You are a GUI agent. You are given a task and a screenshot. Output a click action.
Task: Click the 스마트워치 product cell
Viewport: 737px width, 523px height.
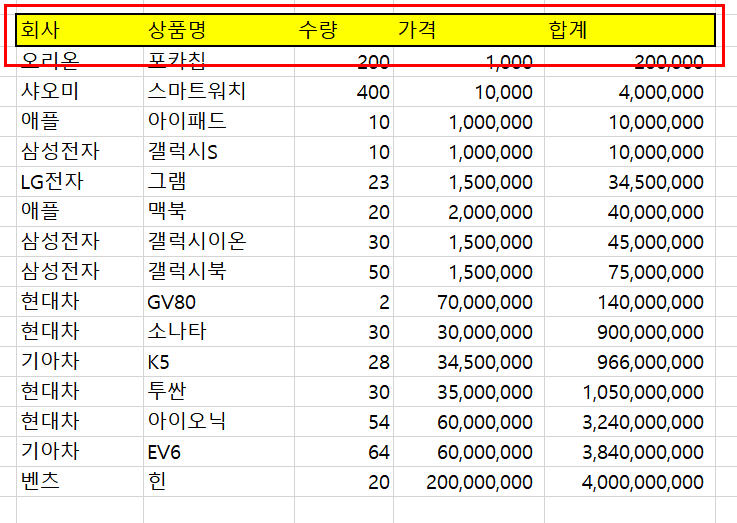point(219,91)
